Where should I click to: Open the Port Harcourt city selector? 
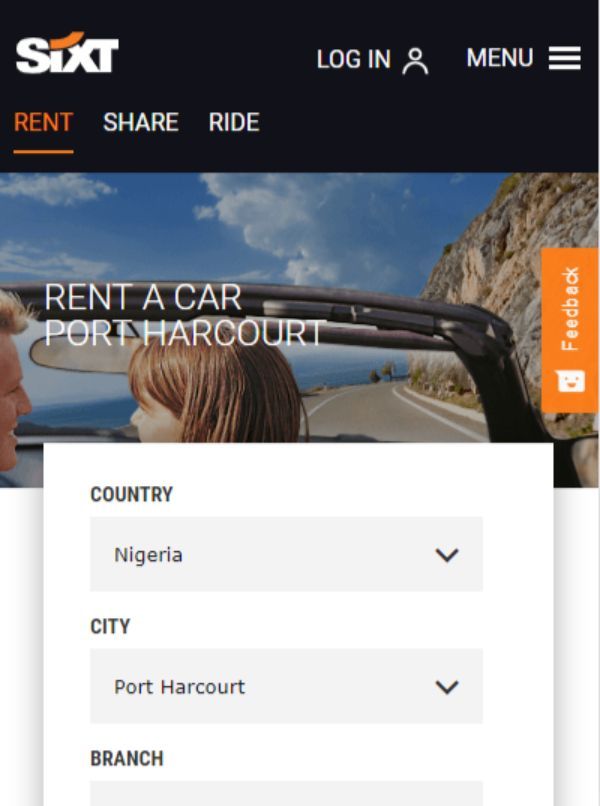click(286, 686)
